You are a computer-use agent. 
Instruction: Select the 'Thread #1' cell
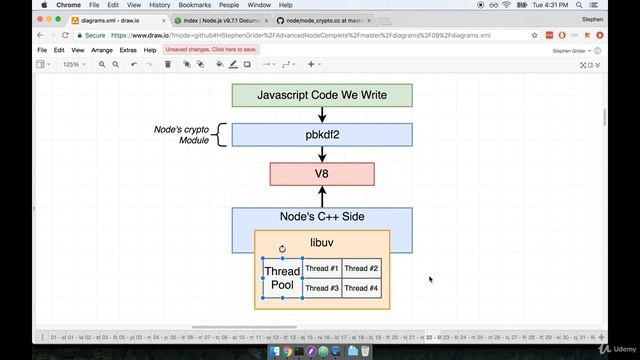click(322, 268)
